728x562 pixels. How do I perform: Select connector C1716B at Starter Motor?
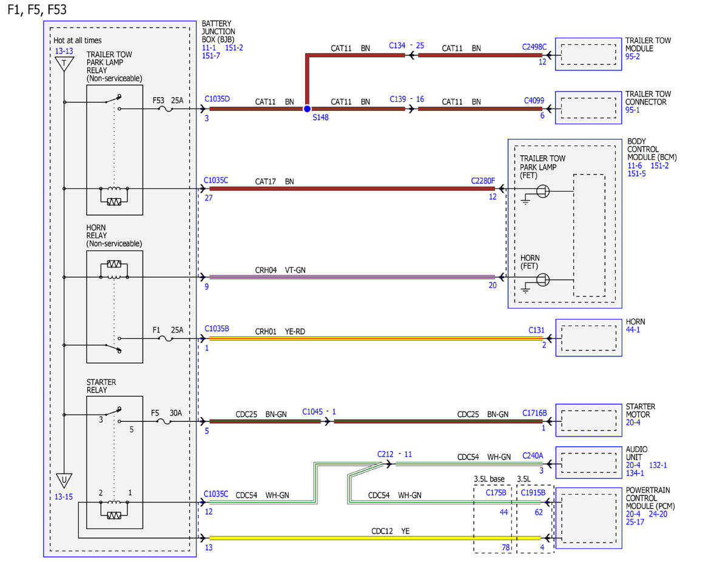coord(534,413)
